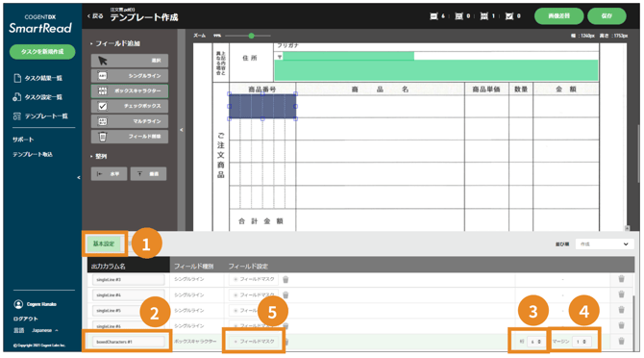Viewport: 644px width, 358px height.
Task: Click the フィールド種別 column header
Action: pos(193,267)
